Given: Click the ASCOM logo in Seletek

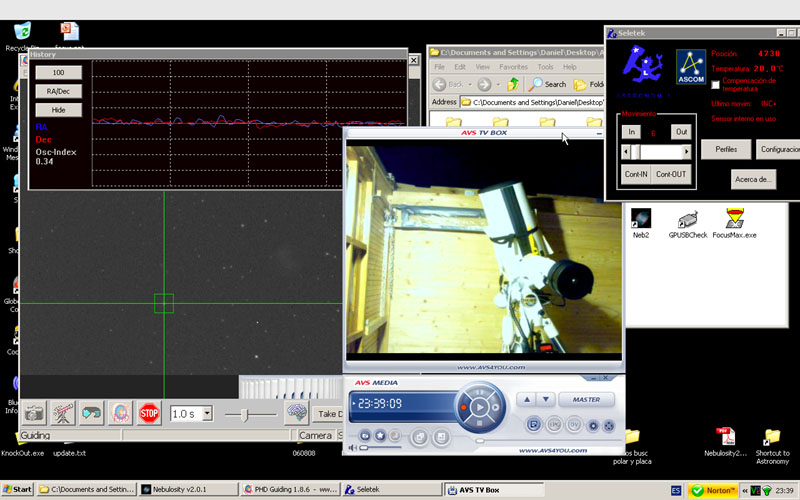Looking at the screenshot, I should point(690,67).
